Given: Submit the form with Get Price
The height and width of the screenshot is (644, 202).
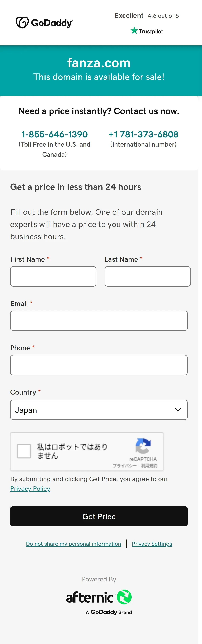Looking at the screenshot, I should pyautogui.click(x=99, y=516).
